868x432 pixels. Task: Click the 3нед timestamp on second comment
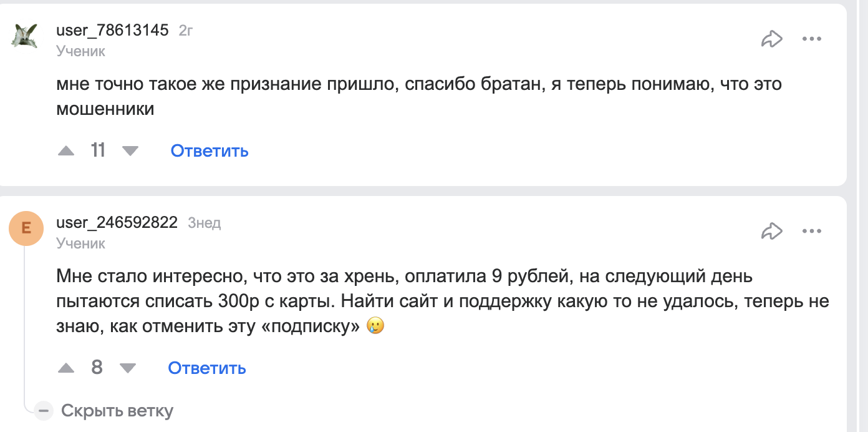205,223
